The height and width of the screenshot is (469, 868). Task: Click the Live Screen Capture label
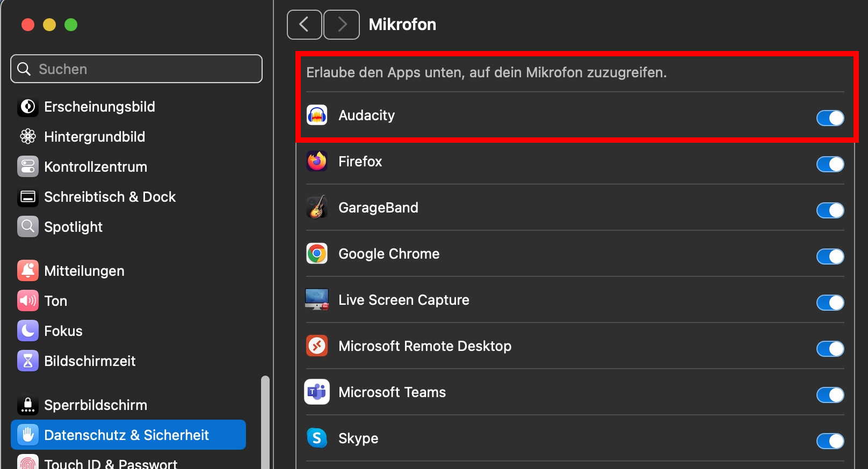(404, 300)
